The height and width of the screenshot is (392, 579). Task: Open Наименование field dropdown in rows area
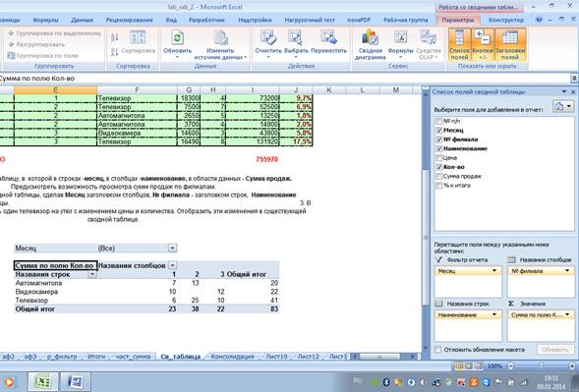494,314
